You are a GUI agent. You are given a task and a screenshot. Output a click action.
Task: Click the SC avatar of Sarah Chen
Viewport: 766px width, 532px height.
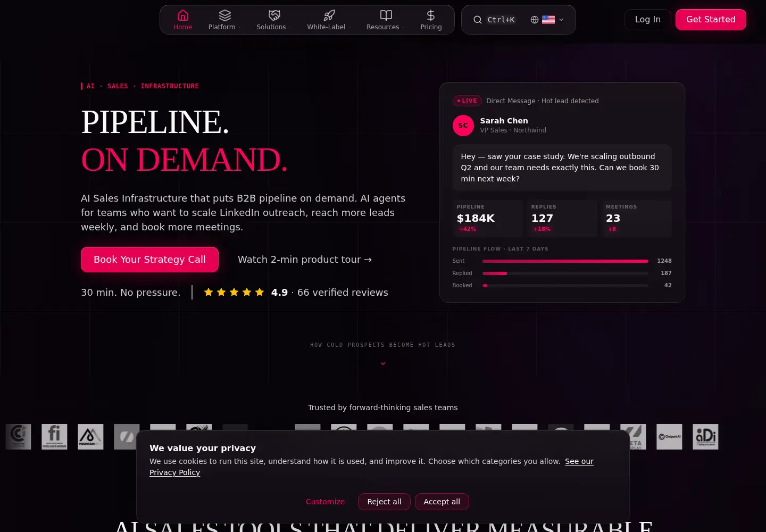pyautogui.click(x=463, y=126)
